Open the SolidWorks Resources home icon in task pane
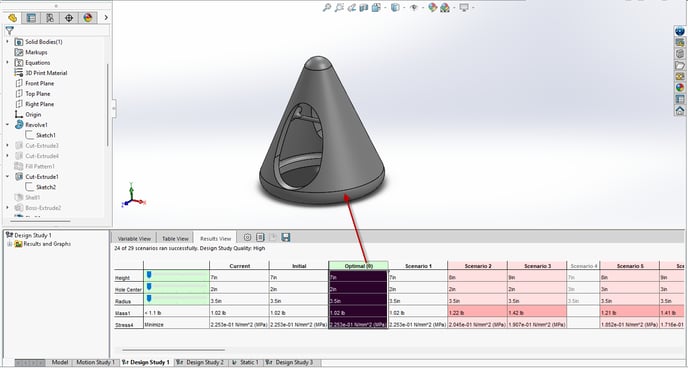This screenshot has height=368, width=688. [680, 111]
